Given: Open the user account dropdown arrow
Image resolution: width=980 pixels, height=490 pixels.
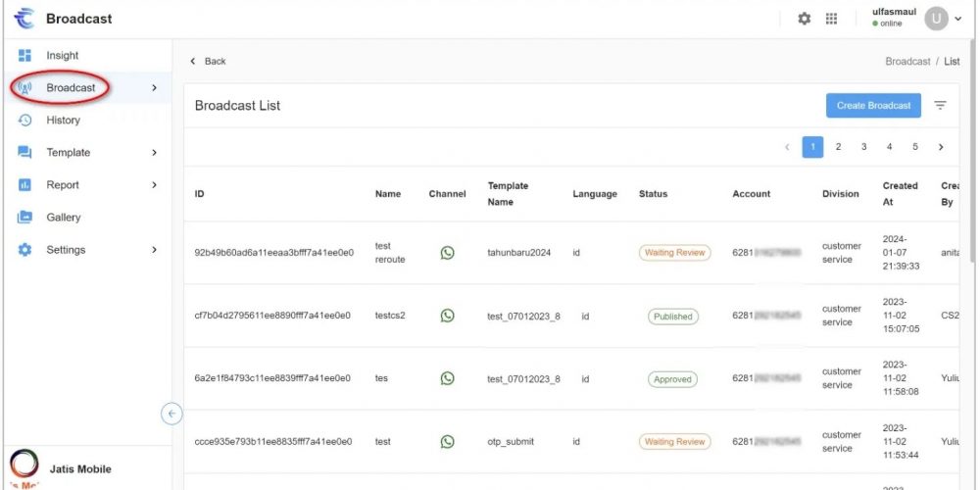Looking at the screenshot, I should pos(957,19).
